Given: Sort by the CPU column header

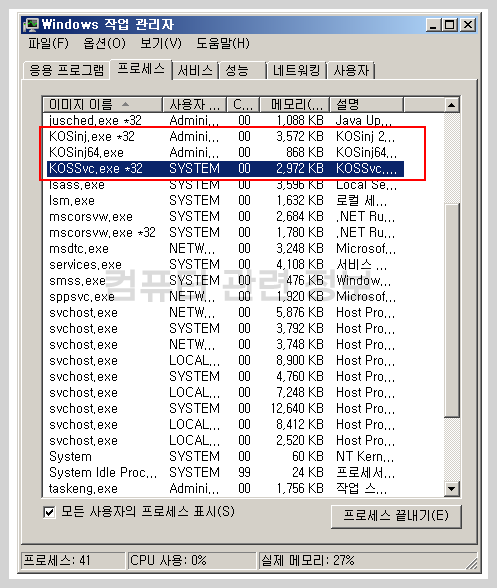Looking at the screenshot, I should 243,104.
